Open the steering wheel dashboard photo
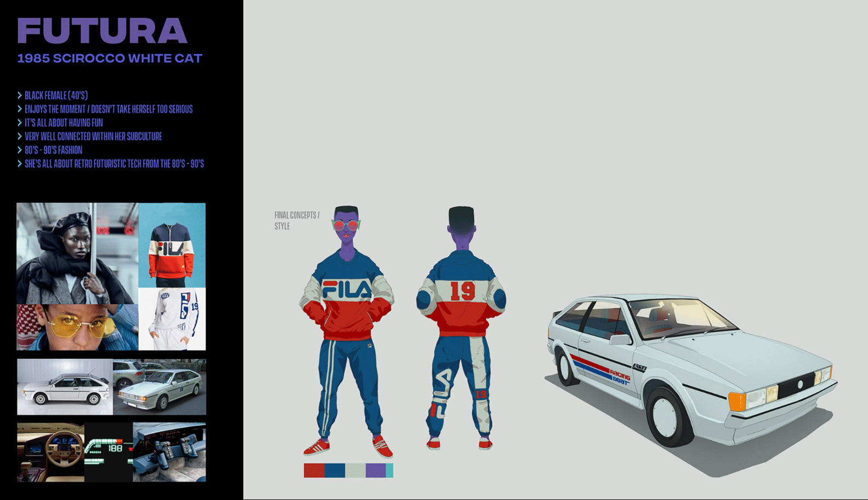The height and width of the screenshot is (500, 868). coord(51,452)
